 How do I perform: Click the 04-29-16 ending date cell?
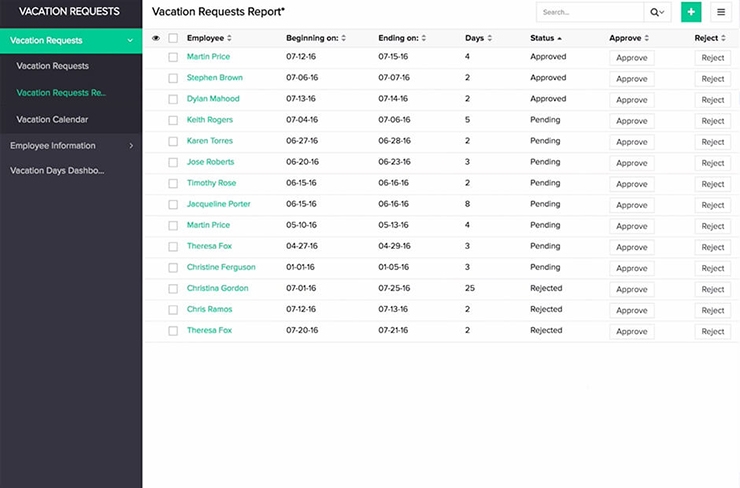(394, 246)
